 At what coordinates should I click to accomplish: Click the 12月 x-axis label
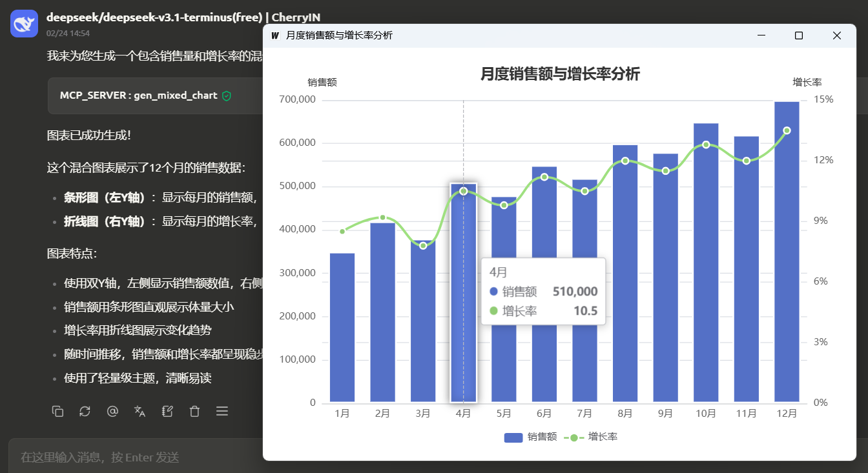787,414
